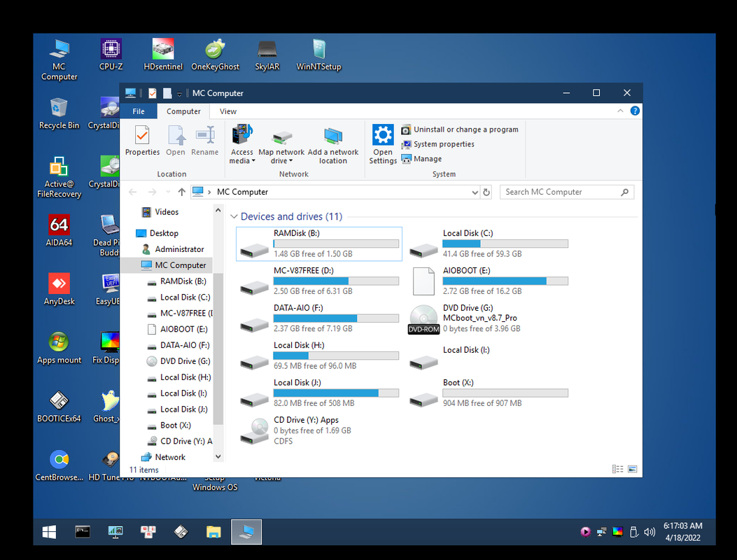
Task: Open the command prompt taskbar icon
Action: 83,532
